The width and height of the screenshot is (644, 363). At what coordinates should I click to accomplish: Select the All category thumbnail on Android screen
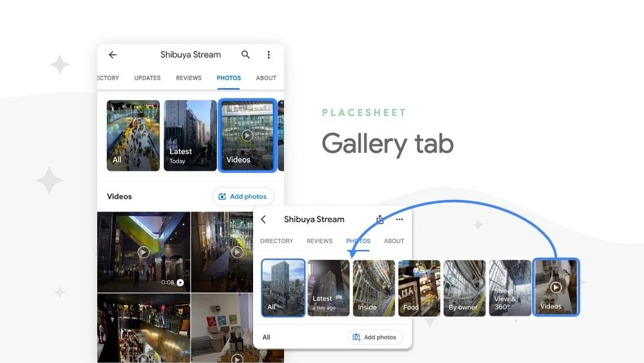pos(133,135)
